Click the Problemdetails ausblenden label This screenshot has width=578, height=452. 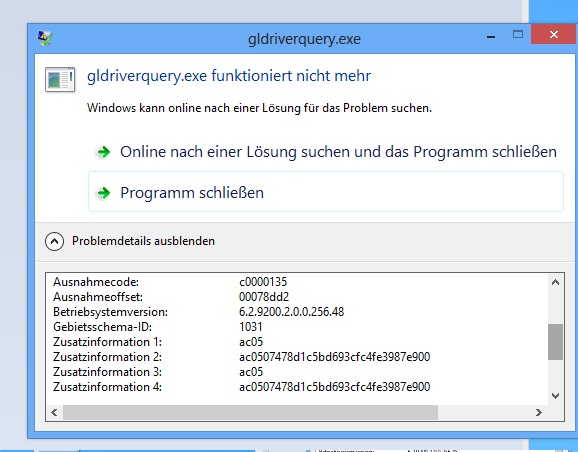click(143, 241)
